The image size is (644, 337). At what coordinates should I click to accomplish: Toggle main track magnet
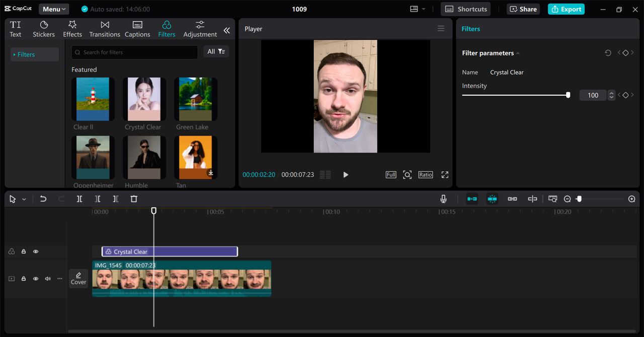point(472,199)
